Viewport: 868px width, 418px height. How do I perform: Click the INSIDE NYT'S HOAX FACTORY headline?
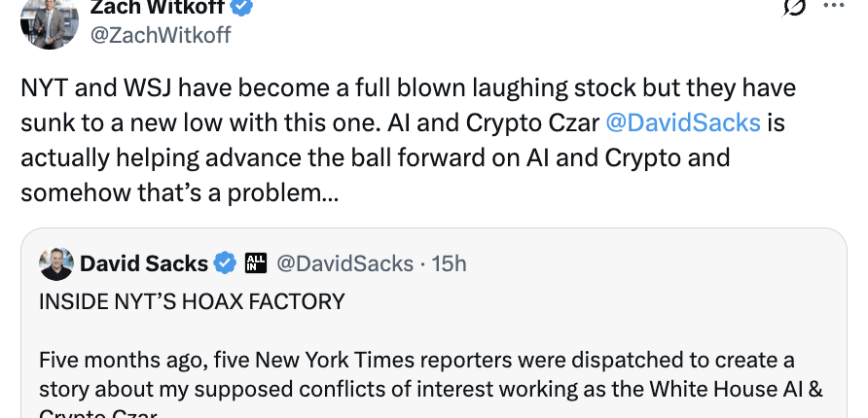click(192, 301)
